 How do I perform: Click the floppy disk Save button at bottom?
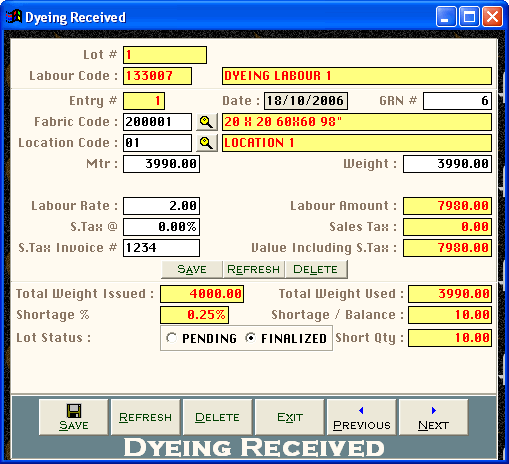(x=74, y=417)
